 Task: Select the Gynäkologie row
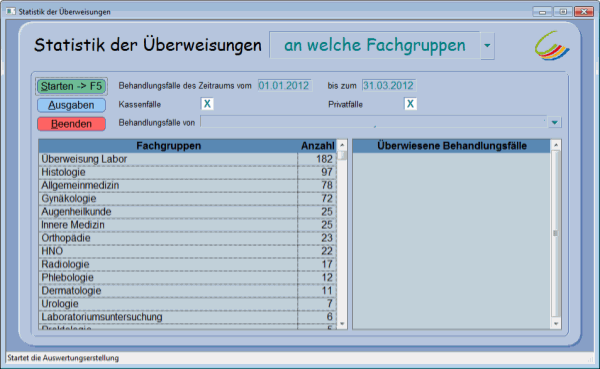pyautogui.click(x=188, y=198)
